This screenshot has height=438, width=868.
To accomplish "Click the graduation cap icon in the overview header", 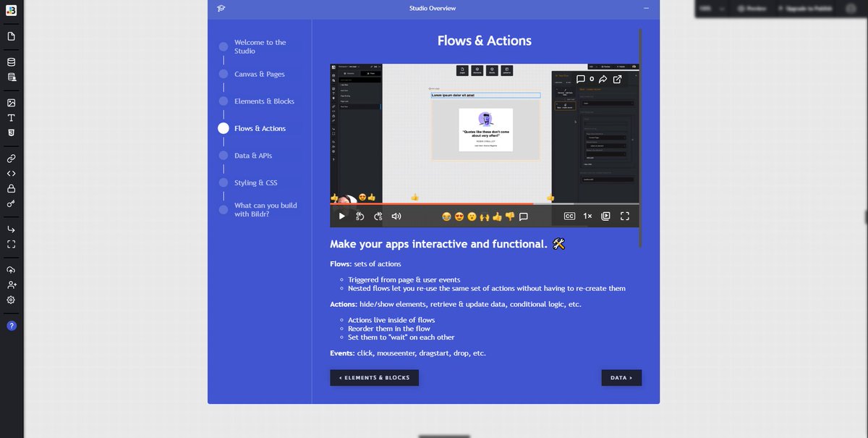I will 221,9.
